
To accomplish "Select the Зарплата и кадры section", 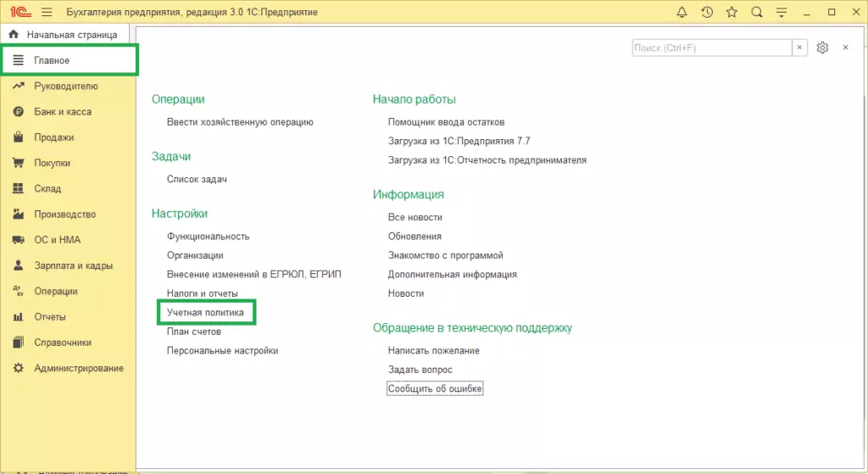I will (x=73, y=265).
